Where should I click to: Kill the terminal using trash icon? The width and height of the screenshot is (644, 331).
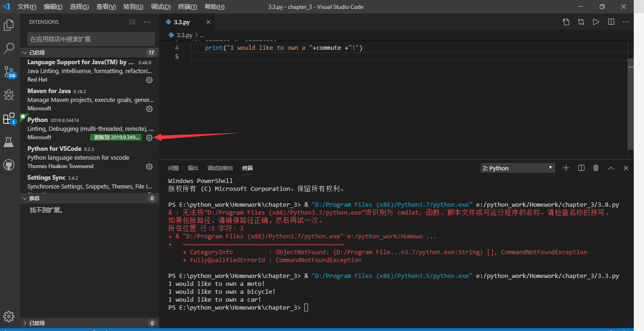[596, 168]
